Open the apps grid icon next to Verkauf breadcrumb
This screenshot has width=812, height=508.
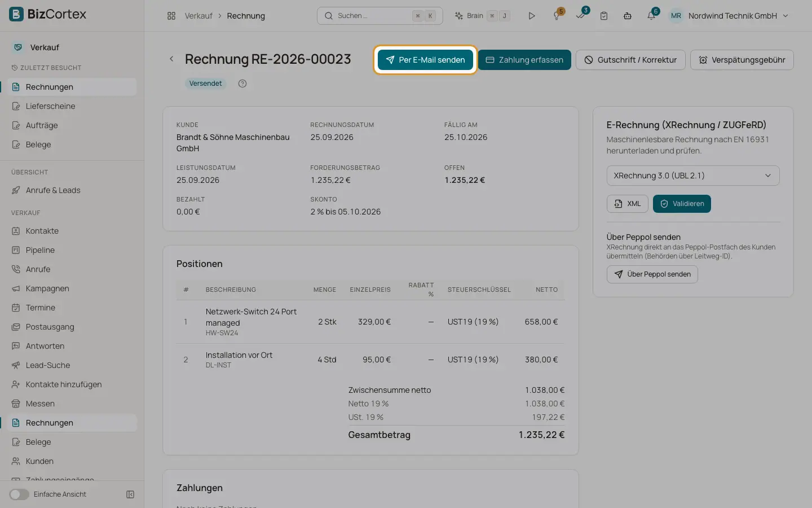171,16
